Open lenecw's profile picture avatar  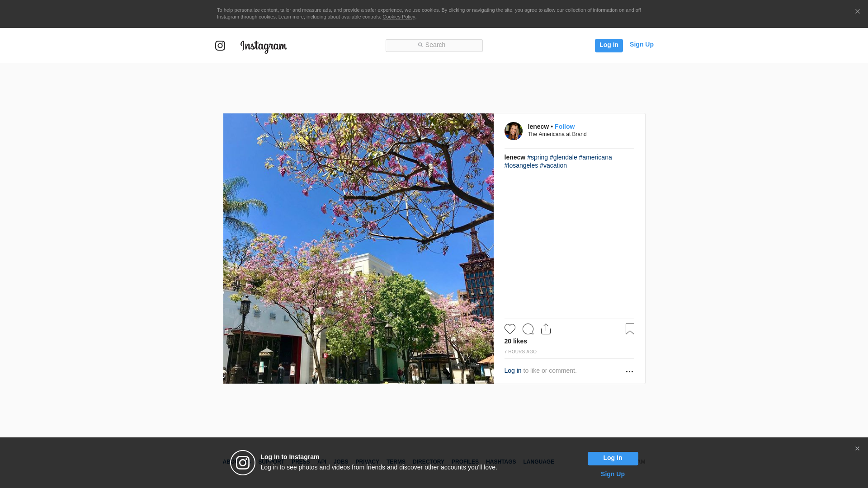click(x=513, y=131)
